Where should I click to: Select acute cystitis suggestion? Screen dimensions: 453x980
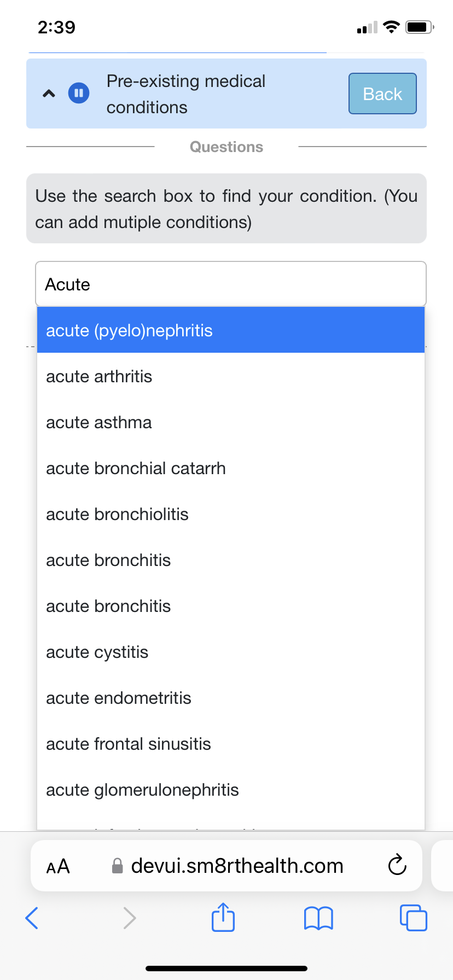[230, 652]
